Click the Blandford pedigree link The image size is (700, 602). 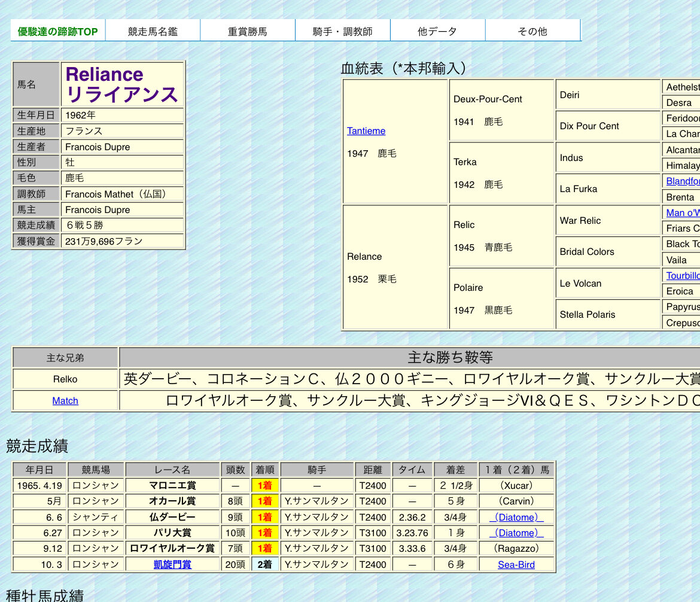coord(683,181)
